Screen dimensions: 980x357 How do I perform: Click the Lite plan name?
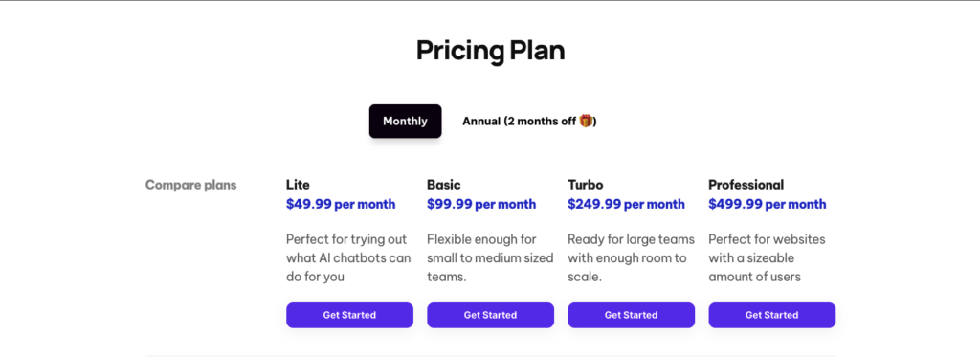coord(298,185)
